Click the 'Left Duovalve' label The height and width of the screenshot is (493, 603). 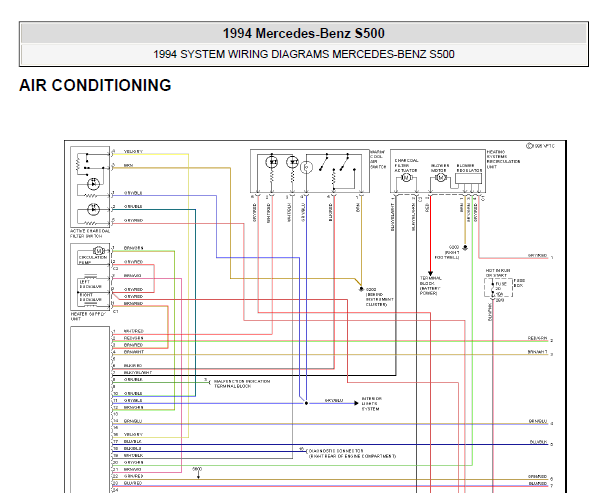90,284
